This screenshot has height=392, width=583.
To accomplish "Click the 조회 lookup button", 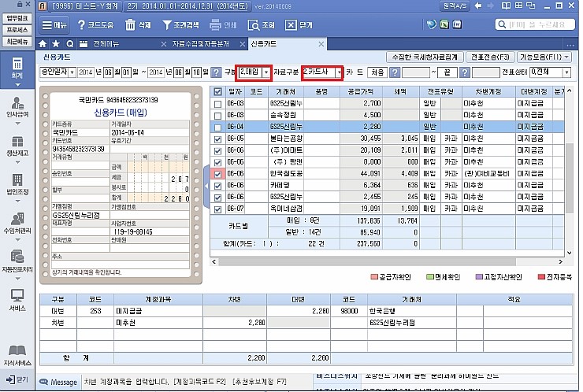I will point(261,25).
